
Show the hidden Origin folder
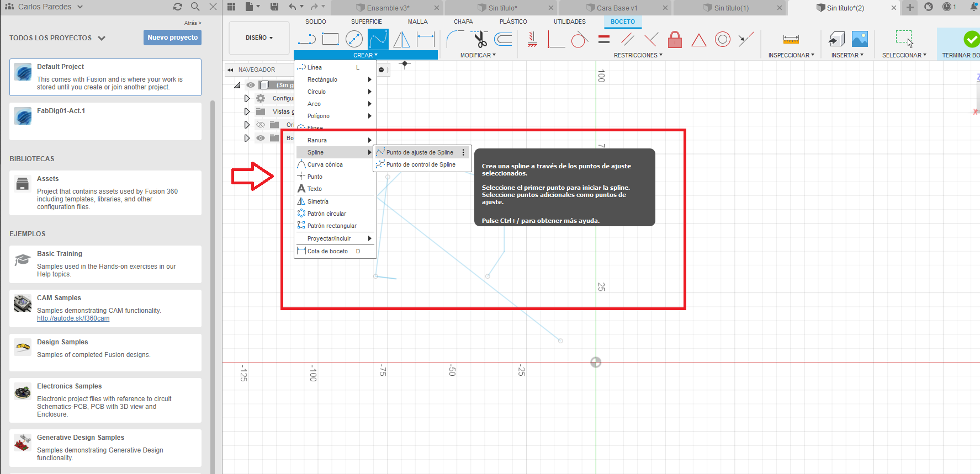(x=261, y=125)
